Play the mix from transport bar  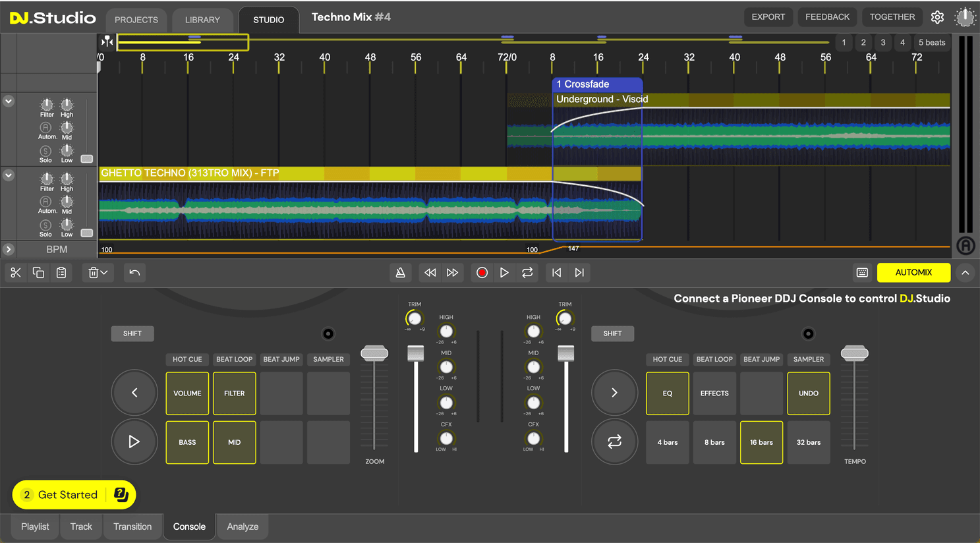[x=504, y=273]
